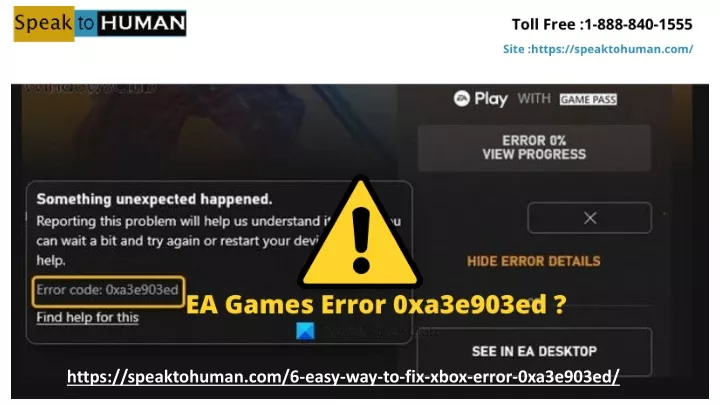Screen dimensions: 720x405
Task: Click the Find help for this link
Action: 87,317
